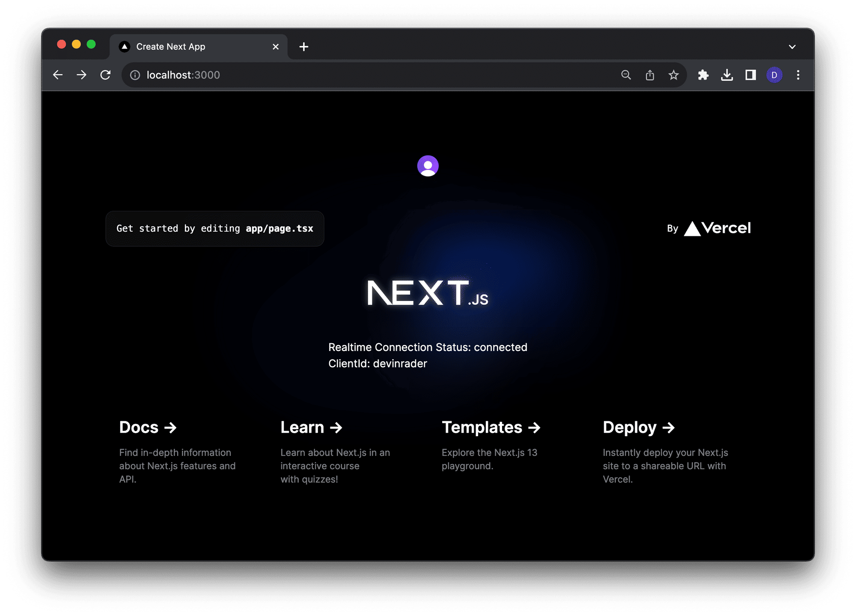Image resolution: width=856 pixels, height=616 pixels.
Task: Bookmark this tab with the star icon
Action: point(674,75)
